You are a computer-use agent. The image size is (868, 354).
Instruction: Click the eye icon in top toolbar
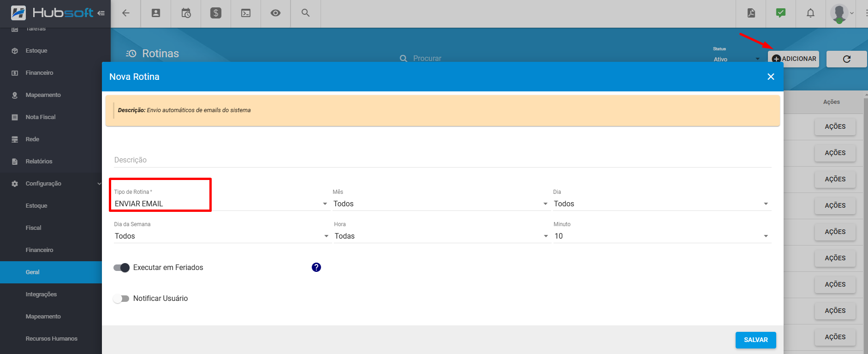[275, 13]
